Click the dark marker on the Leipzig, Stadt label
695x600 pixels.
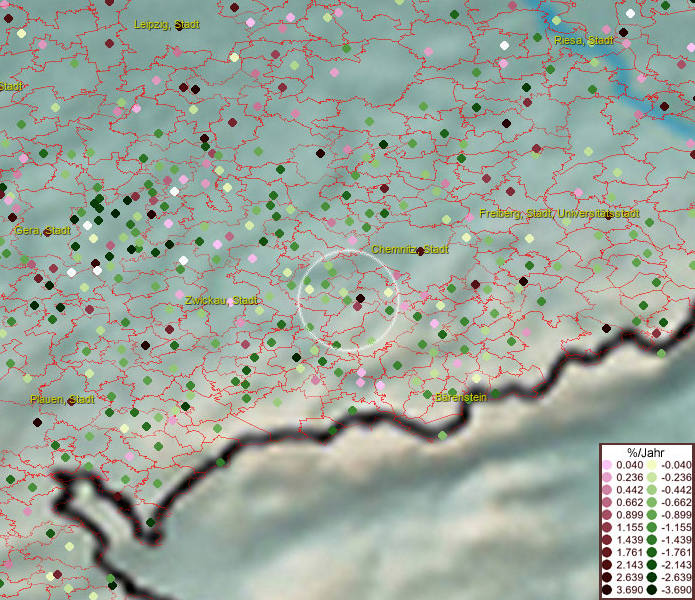pos(179,26)
